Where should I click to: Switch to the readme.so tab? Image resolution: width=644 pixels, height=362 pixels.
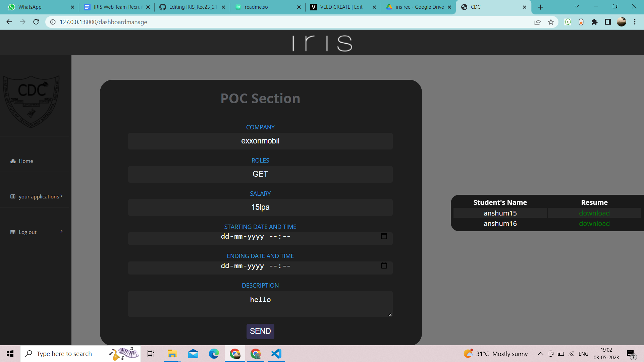click(x=256, y=7)
